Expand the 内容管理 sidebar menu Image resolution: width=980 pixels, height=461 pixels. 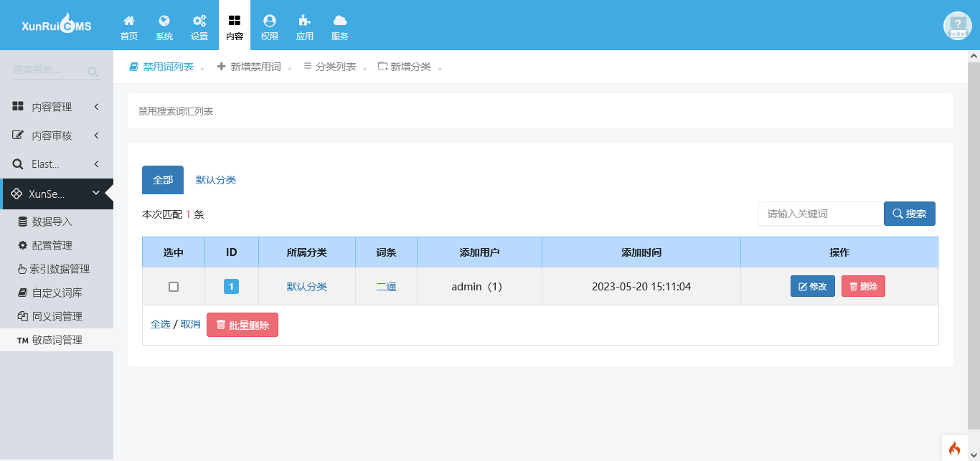click(x=57, y=107)
